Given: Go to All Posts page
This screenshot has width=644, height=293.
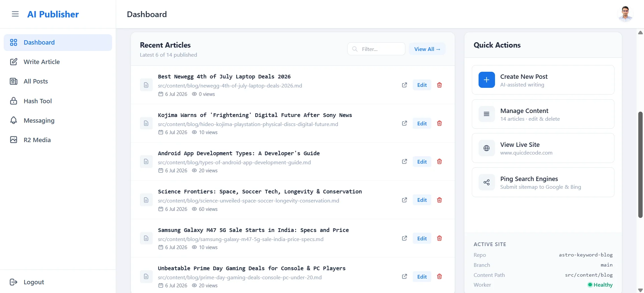Looking at the screenshot, I should [x=58, y=81].
